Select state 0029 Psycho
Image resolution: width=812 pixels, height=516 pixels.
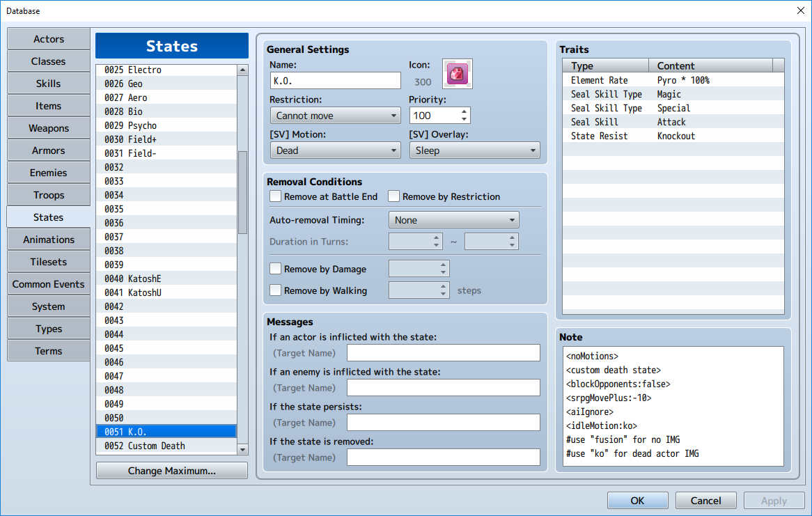[x=166, y=126]
